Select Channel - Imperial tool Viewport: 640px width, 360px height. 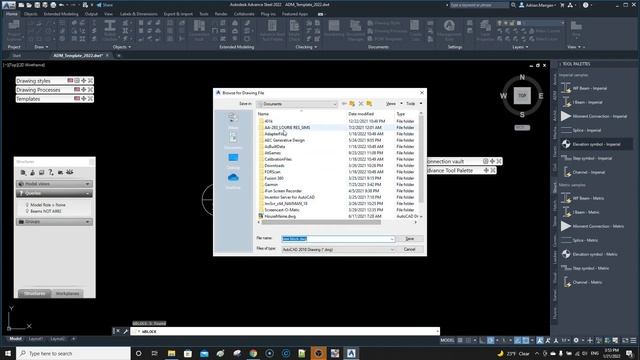[584, 172]
